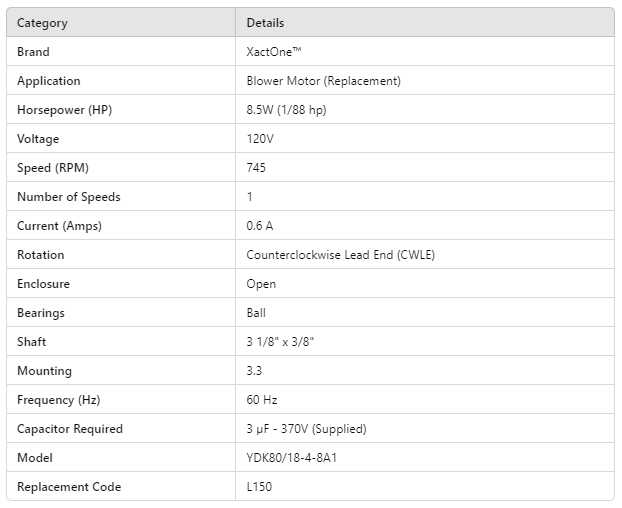Click the Capacitor Required label
The height and width of the screenshot is (508, 622).
pyautogui.click(x=70, y=429)
